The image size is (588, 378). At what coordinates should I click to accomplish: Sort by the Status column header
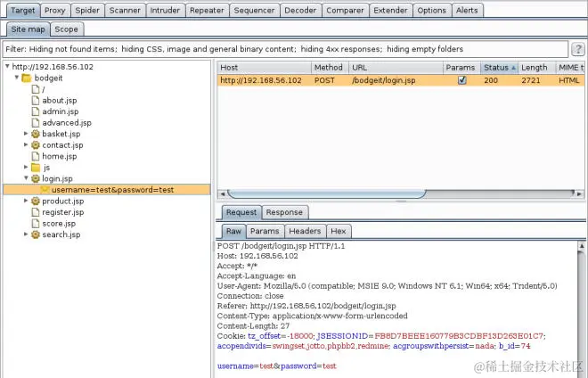499,68
